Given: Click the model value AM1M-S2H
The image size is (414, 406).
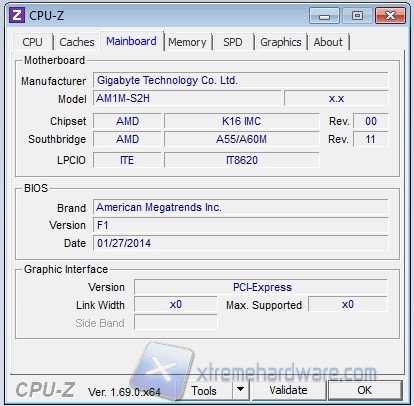Looking at the screenshot, I should [187, 98].
